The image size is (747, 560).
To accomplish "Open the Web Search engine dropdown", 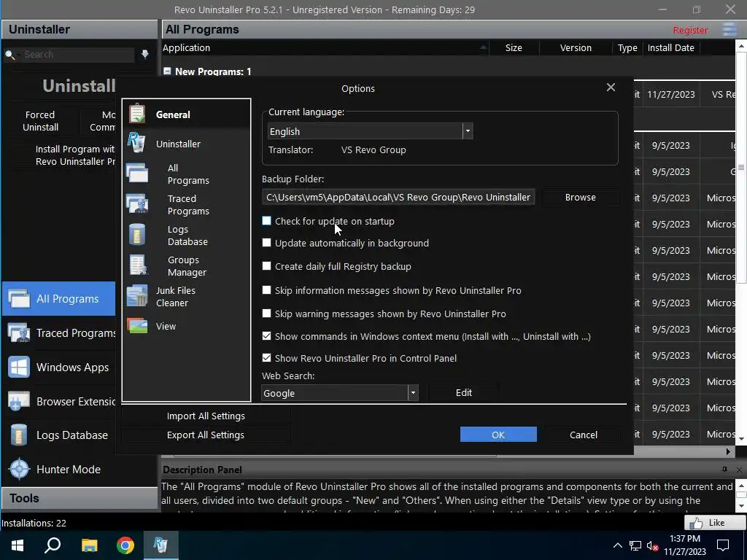I will point(413,393).
